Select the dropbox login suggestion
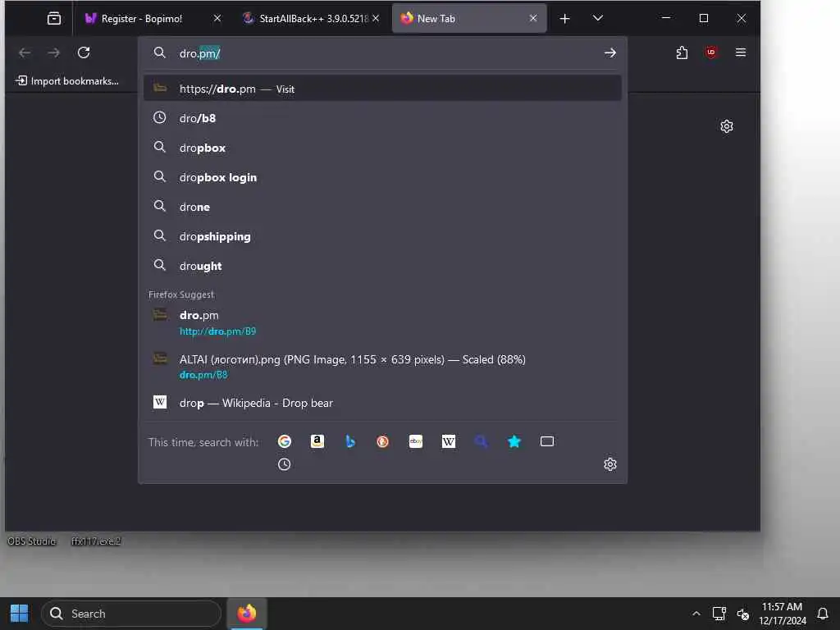Viewport: 840px width, 630px height. click(382, 177)
